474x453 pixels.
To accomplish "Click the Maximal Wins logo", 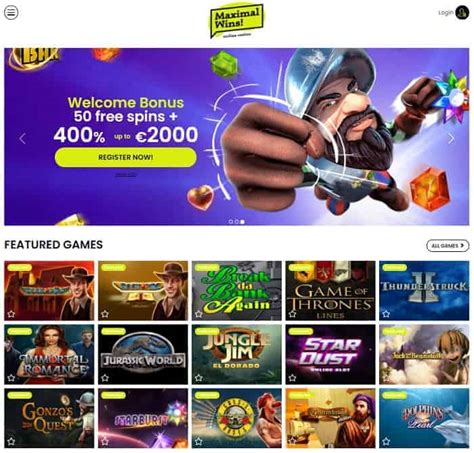I will [x=237, y=21].
